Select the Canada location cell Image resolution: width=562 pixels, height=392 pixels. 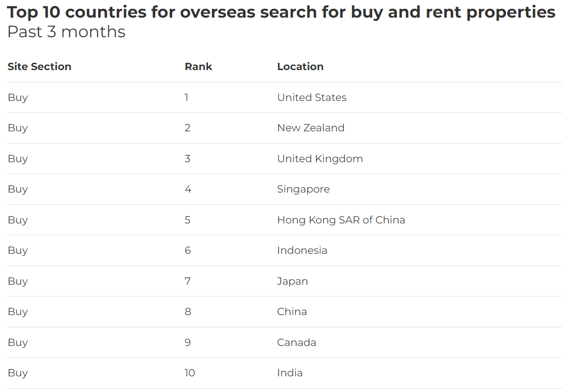tap(296, 342)
